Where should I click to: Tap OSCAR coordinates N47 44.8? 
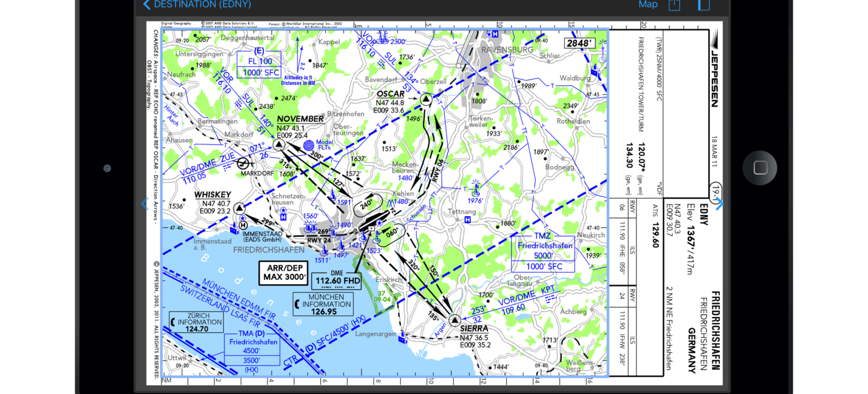pyautogui.click(x=388, y=103)
